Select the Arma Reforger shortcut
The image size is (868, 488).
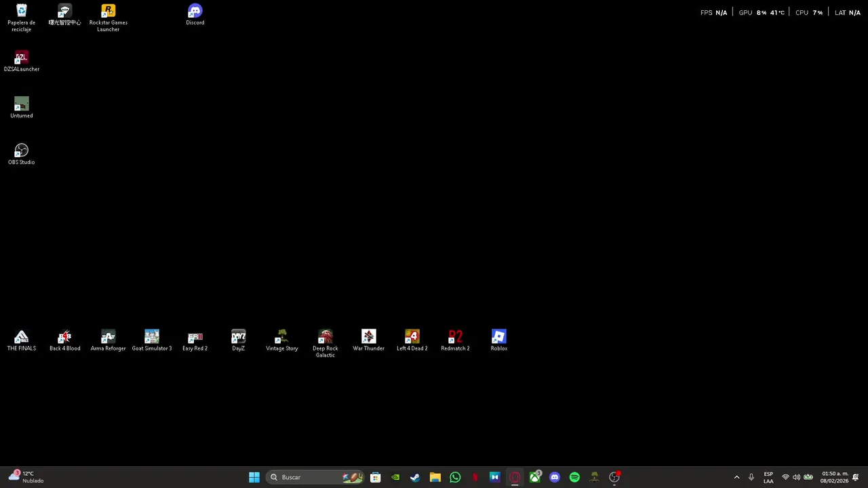(108, 341)
